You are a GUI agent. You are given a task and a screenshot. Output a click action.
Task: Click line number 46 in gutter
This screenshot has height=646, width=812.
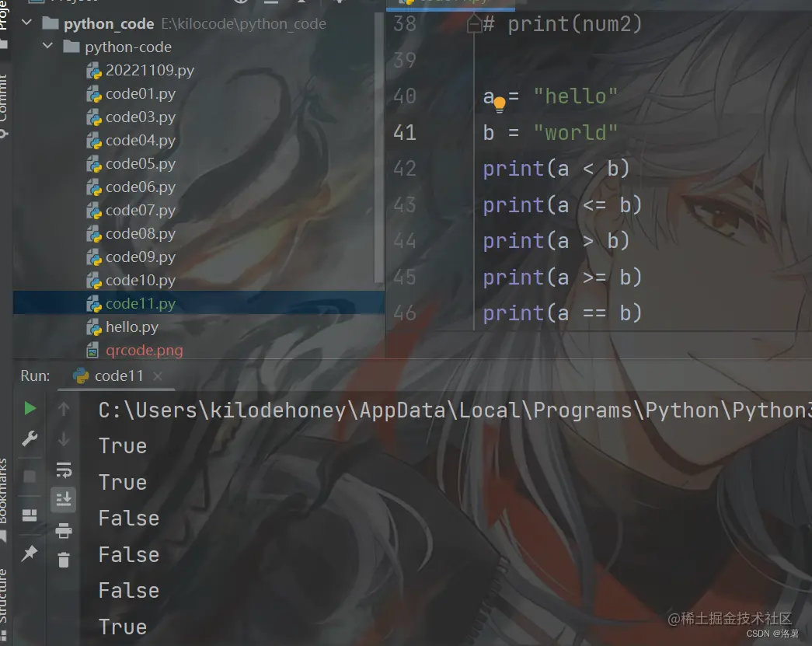[x=405, y=313]
